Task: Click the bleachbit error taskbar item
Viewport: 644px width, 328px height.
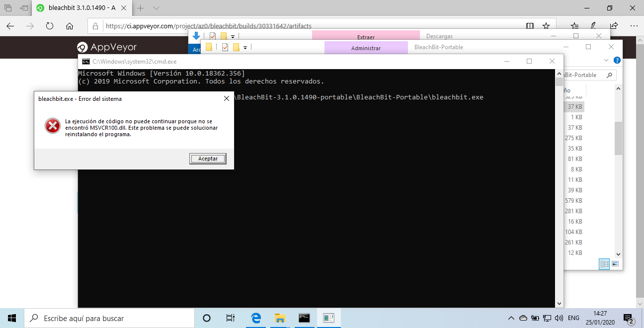Action: click(328, 318)
